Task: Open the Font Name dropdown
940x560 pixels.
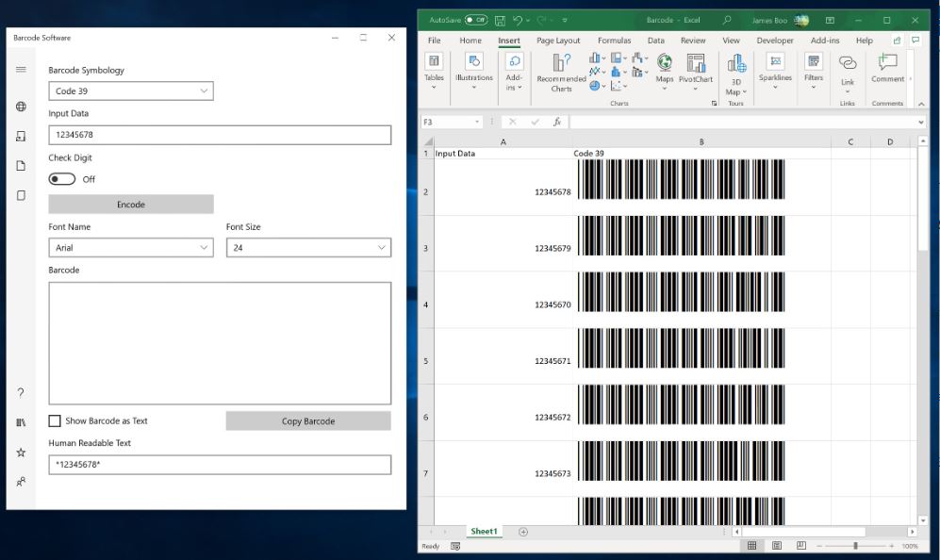Action: (x=130, y=247)
